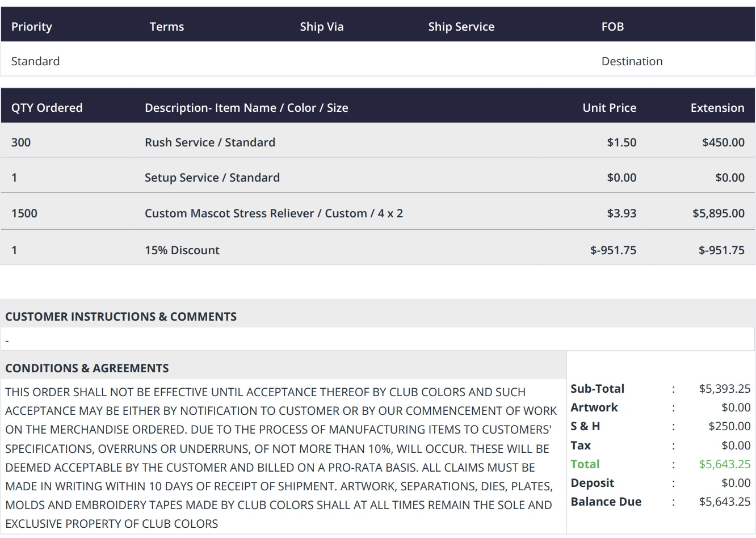Click the Ship Service column header
Image resolution: width=756 pixels, height=538 pixels.
click(461, 27)
